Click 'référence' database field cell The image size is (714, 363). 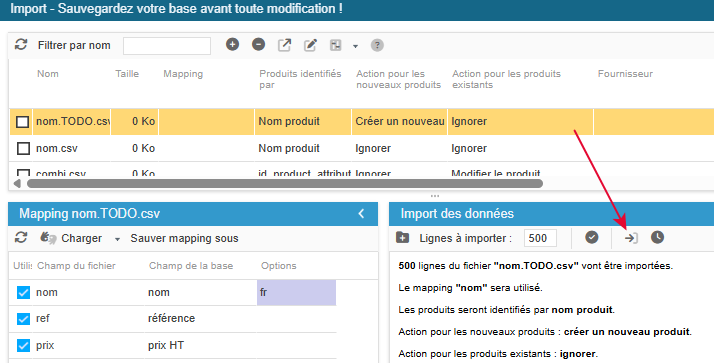tap(200, 318)
